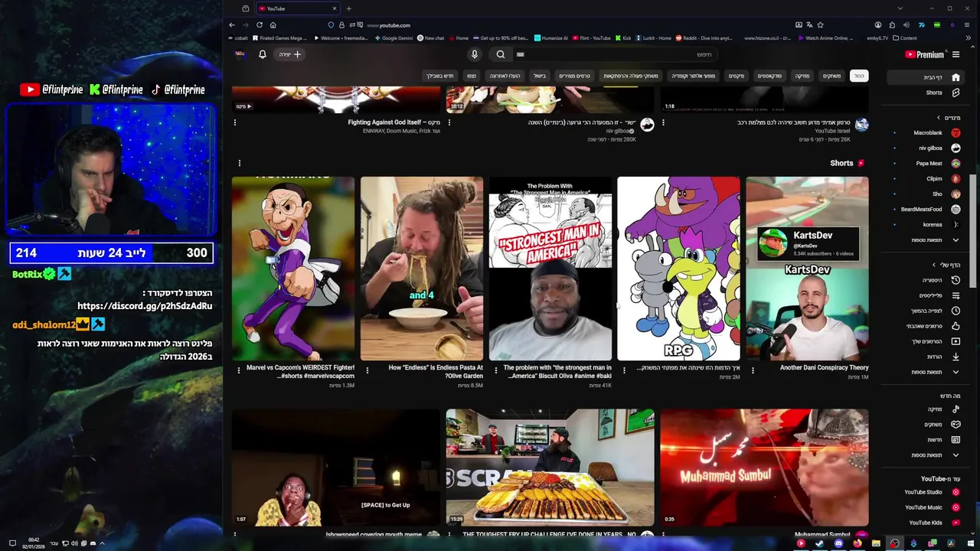
Task: Reload the page with browser refresh
Action: coord(259,25)
